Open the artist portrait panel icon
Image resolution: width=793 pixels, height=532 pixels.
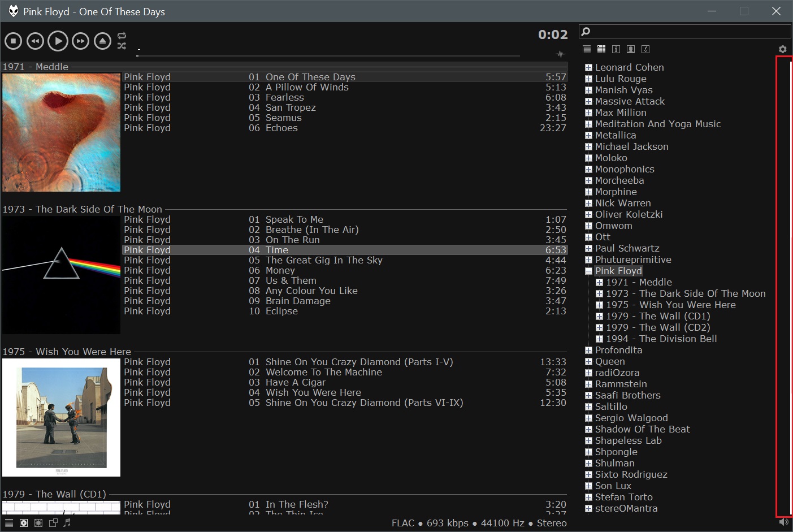[x=631, y=50]
